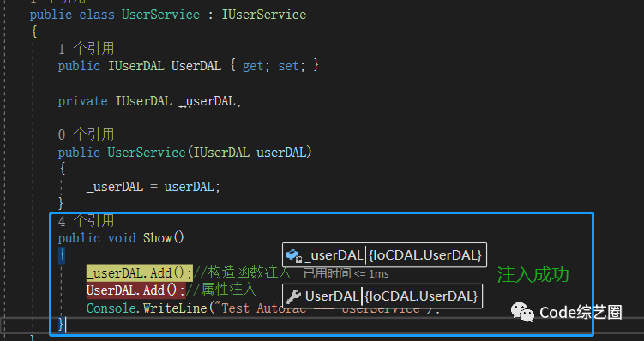Viewport: 644px width, 341px height.
Task: Open the '4 个引用' CodeLens above Show method
Action: coord(87,221)
